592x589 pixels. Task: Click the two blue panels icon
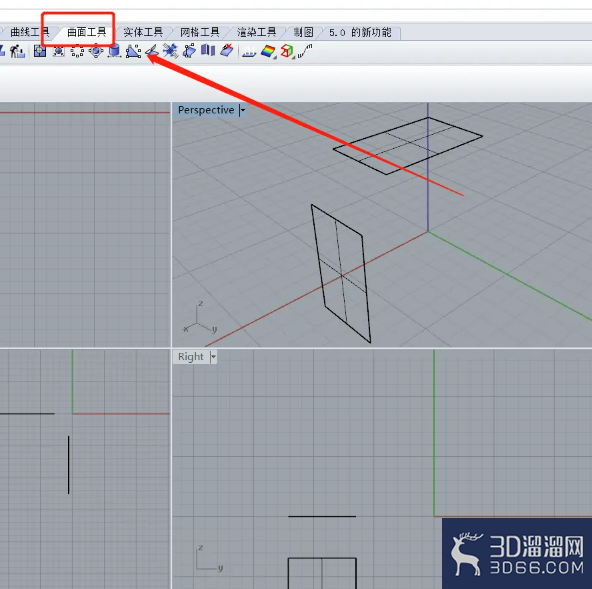tap(208, 50)
